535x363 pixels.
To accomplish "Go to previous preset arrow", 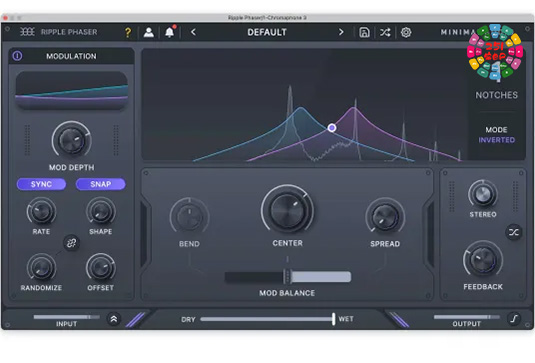I will (x=193, y=32).
